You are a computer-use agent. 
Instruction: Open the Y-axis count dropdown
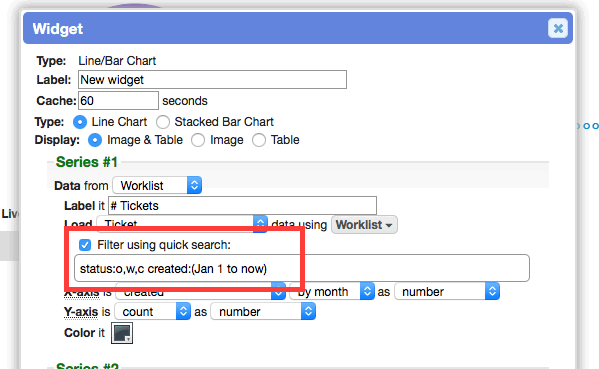[x=152, y=312]
